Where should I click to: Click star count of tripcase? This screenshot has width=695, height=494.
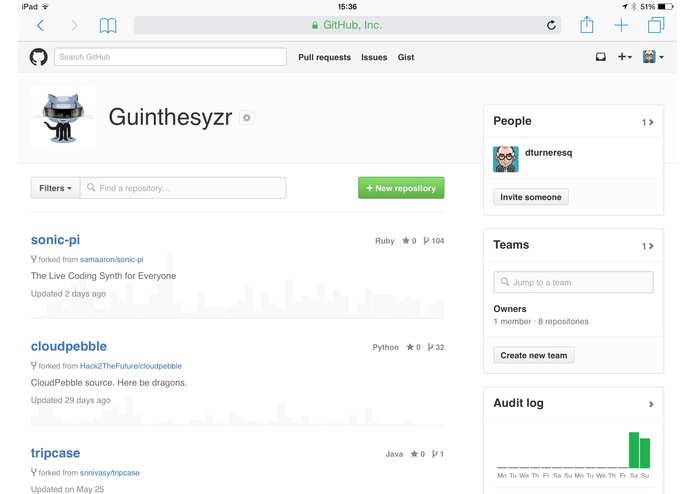[x=418, y=454]
